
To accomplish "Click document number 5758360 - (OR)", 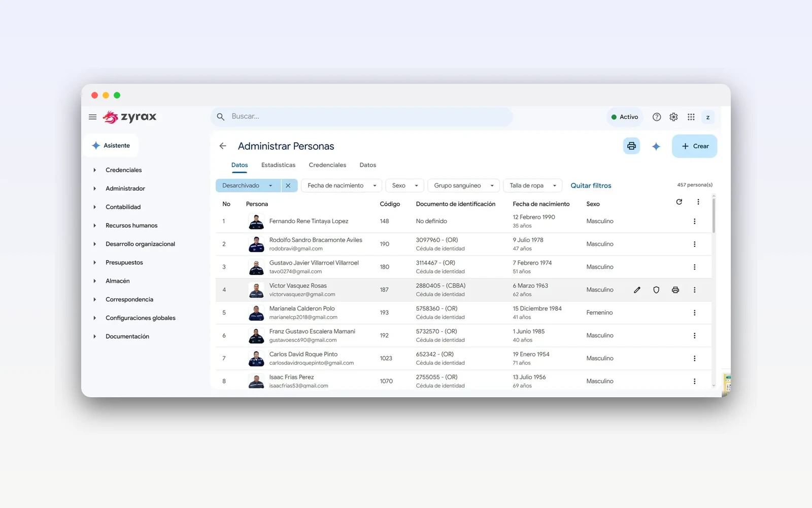I will coord(436,309).
